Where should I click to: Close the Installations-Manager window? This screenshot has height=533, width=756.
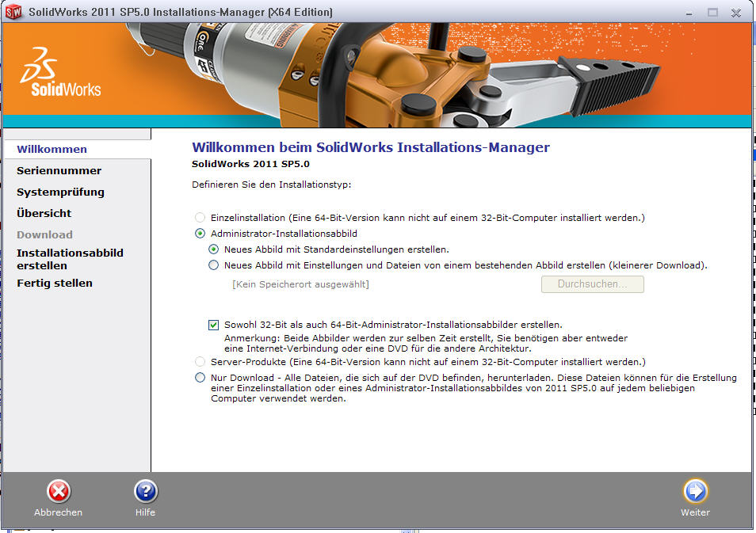point(736,13)
